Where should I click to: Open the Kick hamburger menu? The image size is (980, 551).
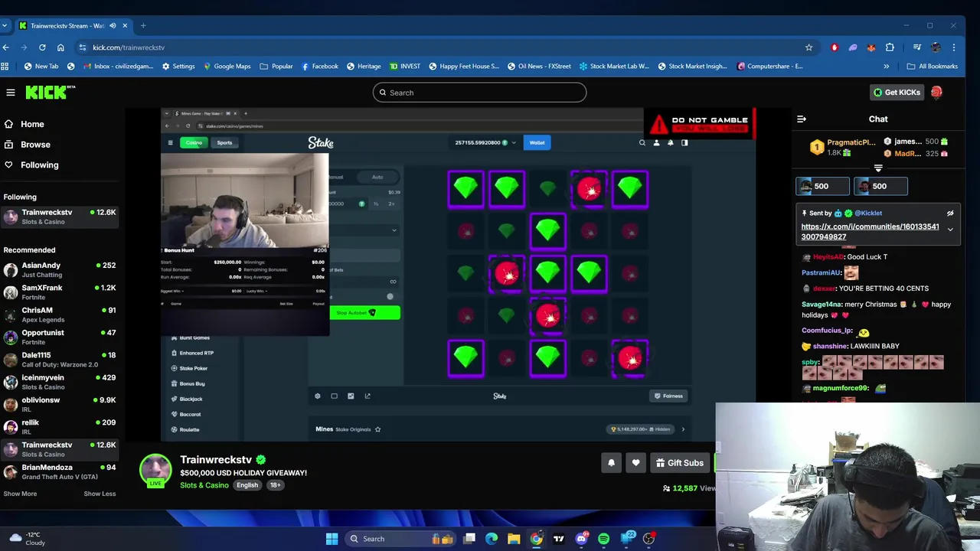coord(11,93)
